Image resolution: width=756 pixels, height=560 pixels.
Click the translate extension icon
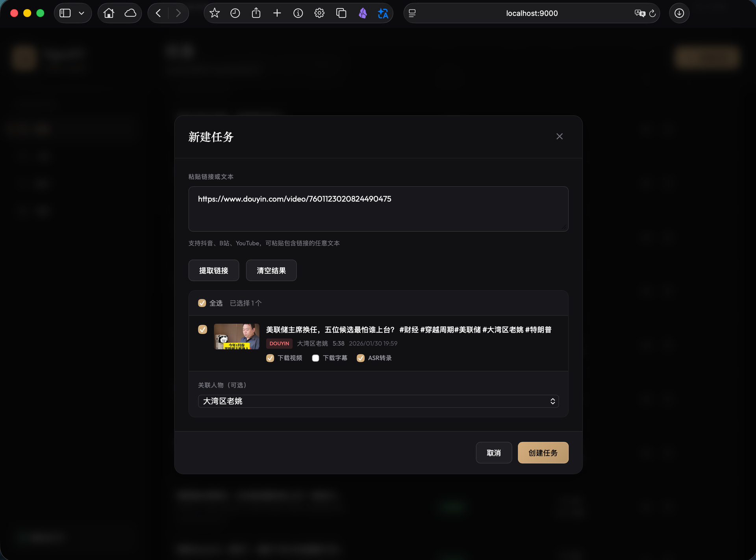[x=383, y=13]
